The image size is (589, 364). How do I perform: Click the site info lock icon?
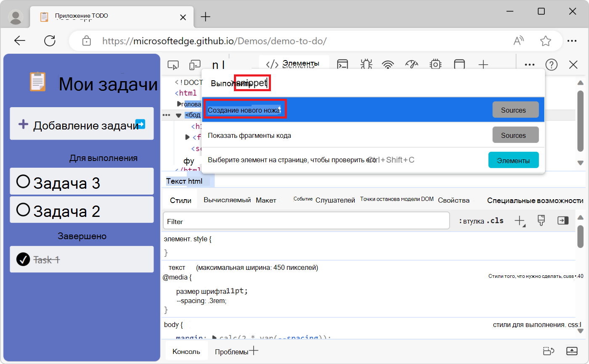(x=87, y=41)
